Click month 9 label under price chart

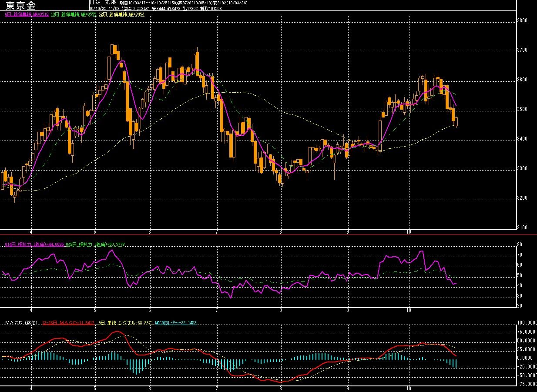point(348,232)
